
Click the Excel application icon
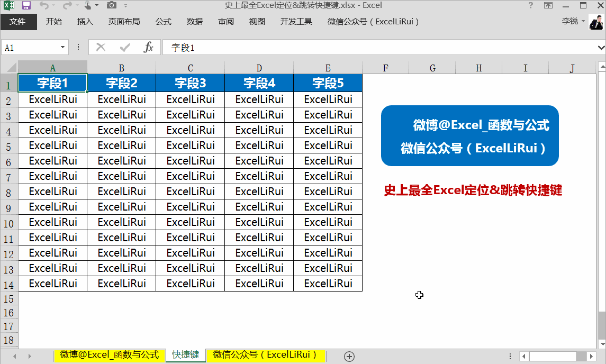point(9,5)
